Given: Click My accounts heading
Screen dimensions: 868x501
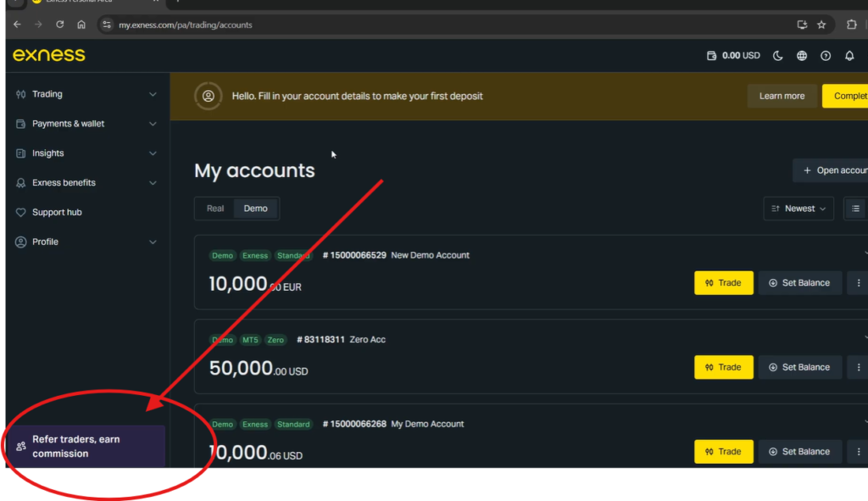Looking at the screenshot, I should (254, 170).
